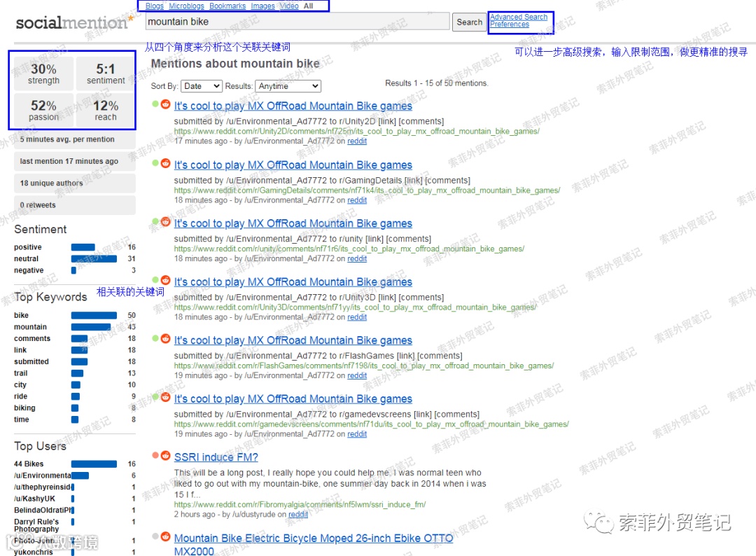The width and height of the screenshot is (756, 556).
Task: Click reddit icon beside r/FlashGames post
Action: click(165, 338)
